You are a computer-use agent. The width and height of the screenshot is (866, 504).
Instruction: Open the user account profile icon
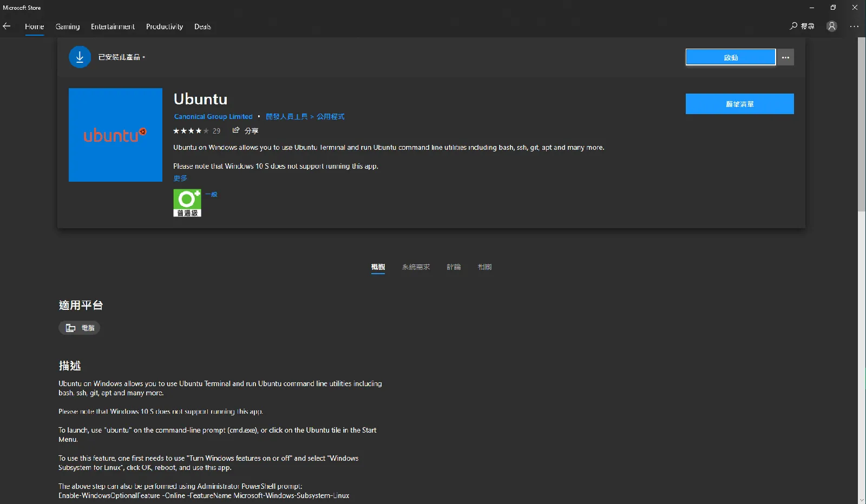[x=832, y=26]
